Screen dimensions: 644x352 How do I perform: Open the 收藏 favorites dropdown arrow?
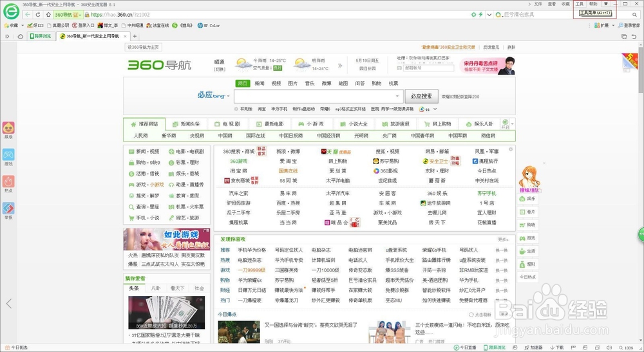22,26
